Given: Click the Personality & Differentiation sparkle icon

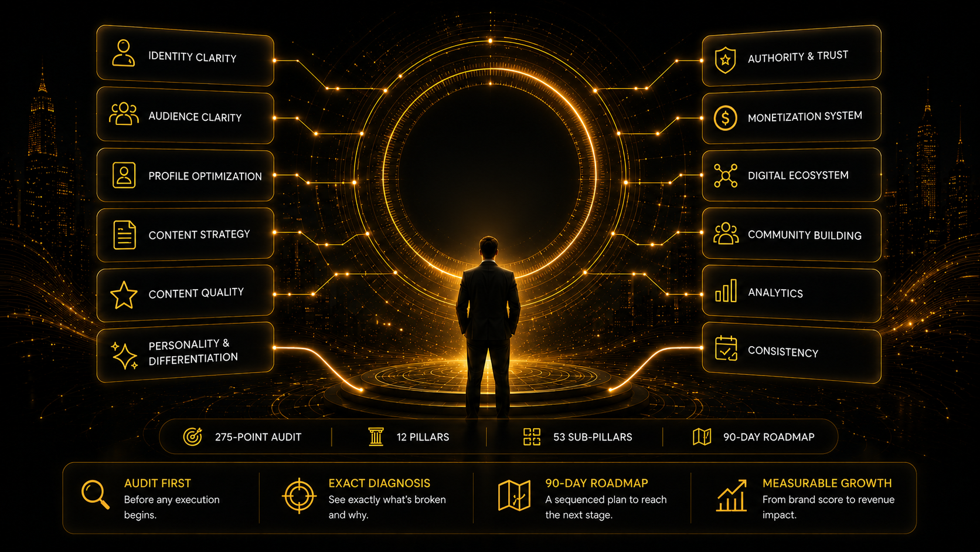Looking at the screenshot, I should pyautogui.click(x=124, y=355).
